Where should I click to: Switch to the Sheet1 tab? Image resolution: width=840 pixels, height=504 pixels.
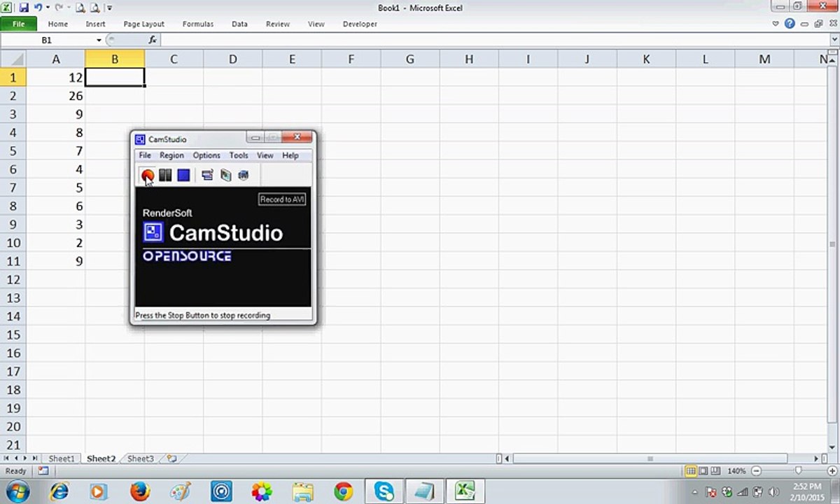click(61, 458)
